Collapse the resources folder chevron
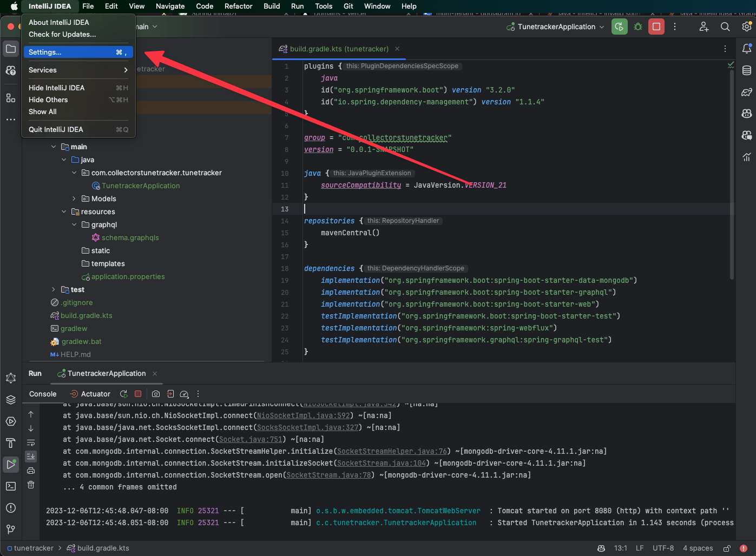The height and width of the screenshot is (556, 756). pyautogui.click(x=64, y=211)
